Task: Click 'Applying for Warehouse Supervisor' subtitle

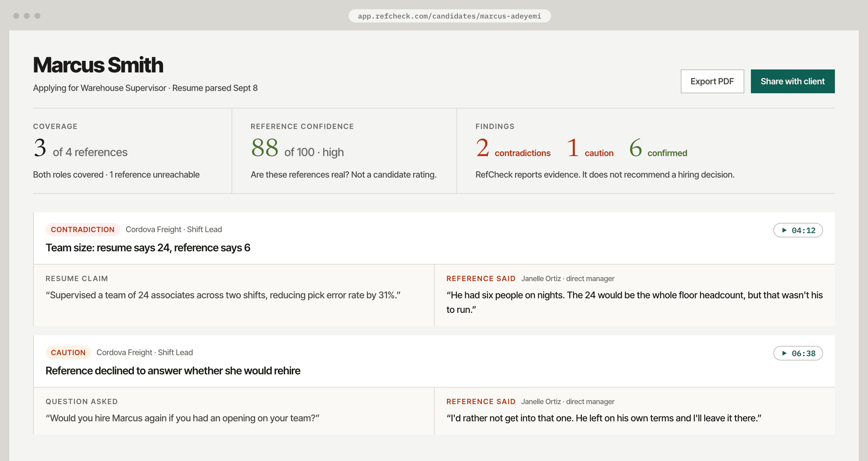Action: [x=145, y=88]
